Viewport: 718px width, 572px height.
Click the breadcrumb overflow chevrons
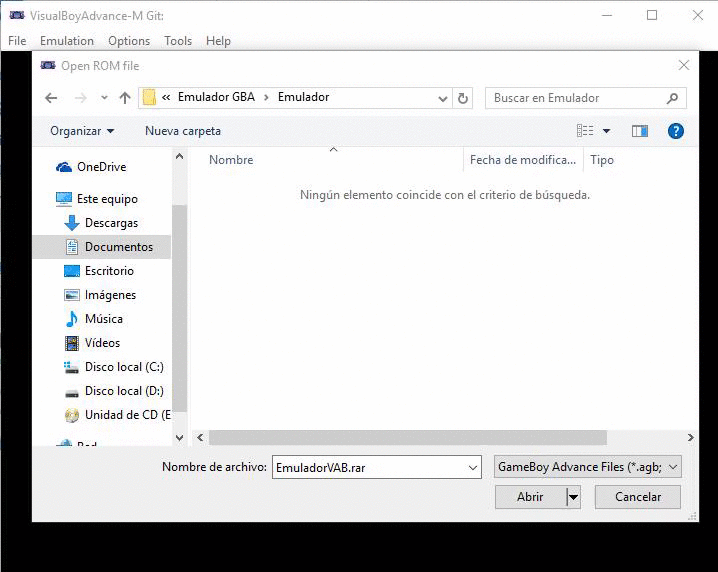(166, 97)
